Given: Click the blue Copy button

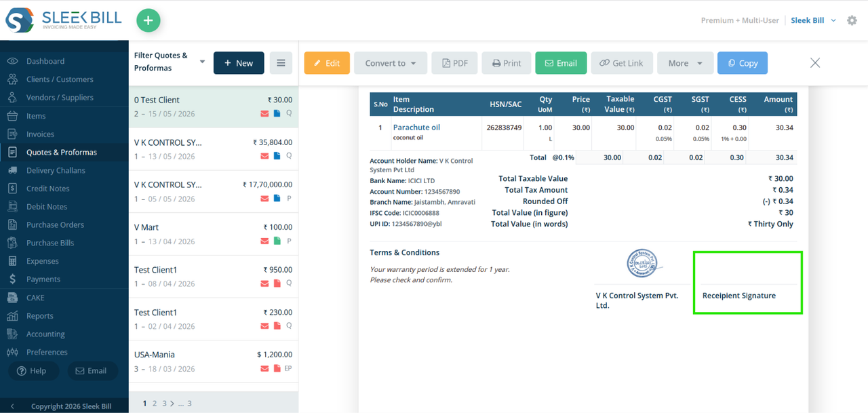Looking at the screenshot, I should (743, 63).
